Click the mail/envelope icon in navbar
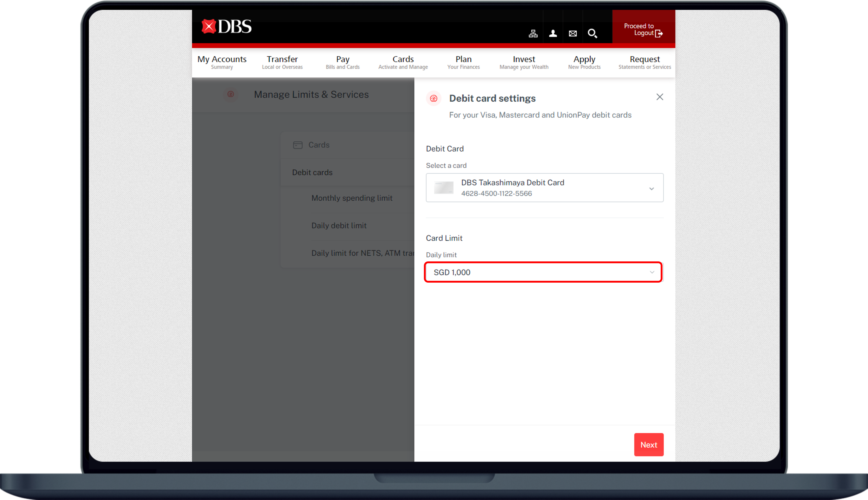 click(572, 33)
